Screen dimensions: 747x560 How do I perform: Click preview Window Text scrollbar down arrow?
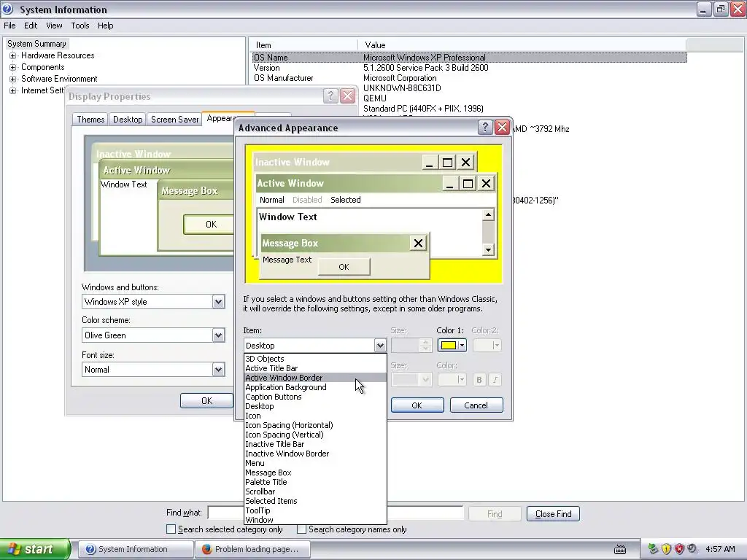pyautogui.click(x=488, y=249)
